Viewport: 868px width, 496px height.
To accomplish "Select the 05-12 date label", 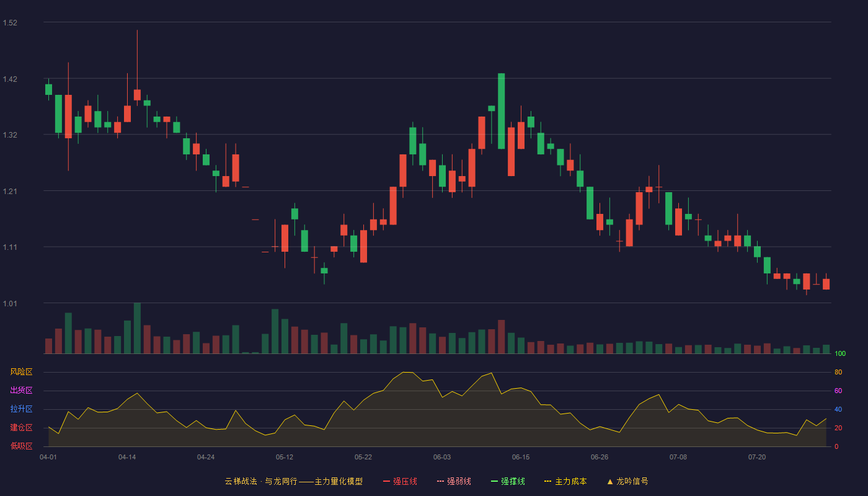I will pos(285,457).
